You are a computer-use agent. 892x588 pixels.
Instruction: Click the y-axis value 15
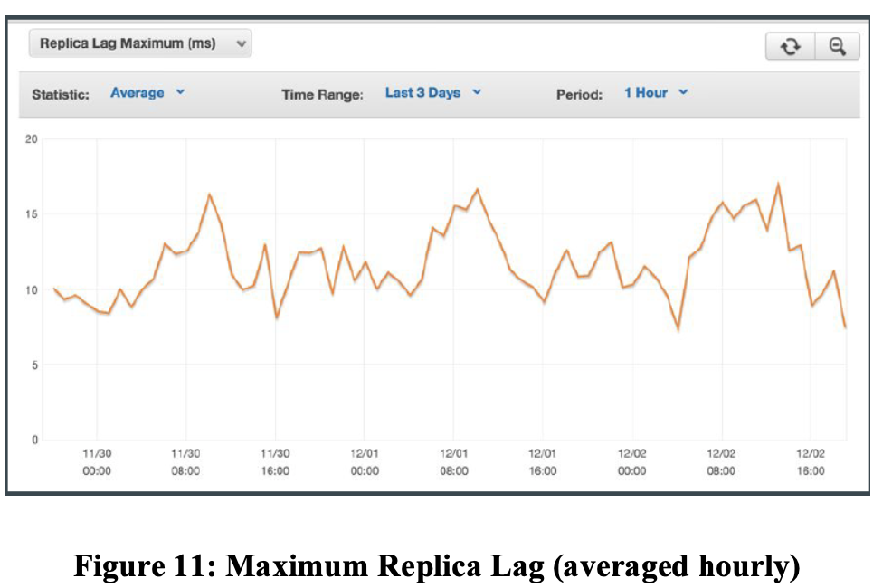coord(32,214)
